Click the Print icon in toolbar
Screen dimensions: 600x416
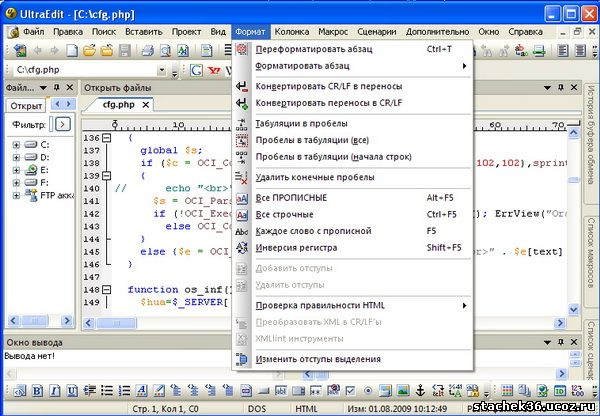pos(148,51)
